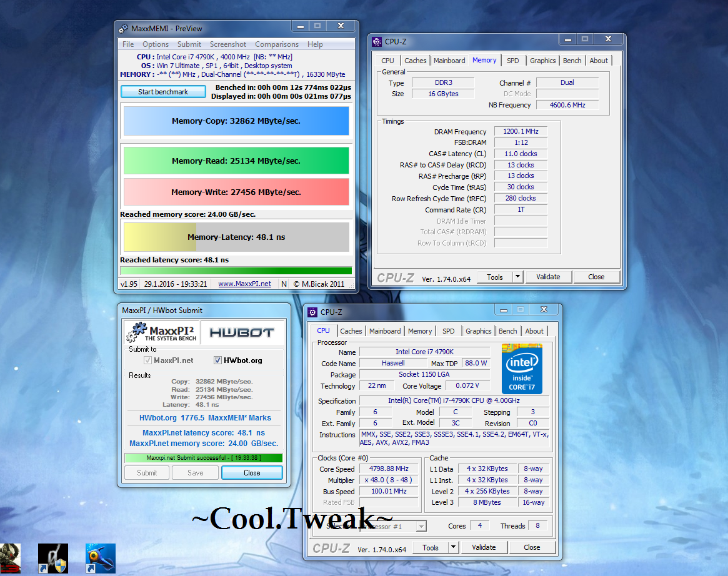728x576 pixels.
Task: Click Validate in CPU-Z Memory window
Action: (x=548, y=277)
